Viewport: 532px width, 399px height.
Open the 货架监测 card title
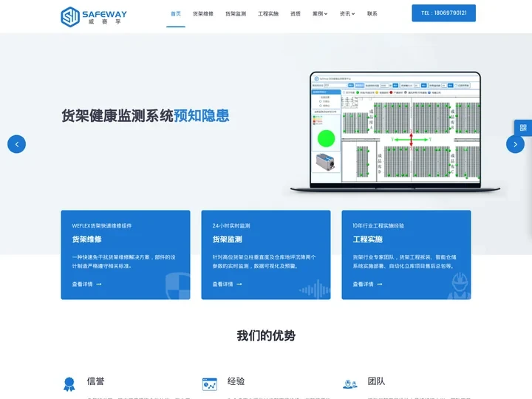228,239
